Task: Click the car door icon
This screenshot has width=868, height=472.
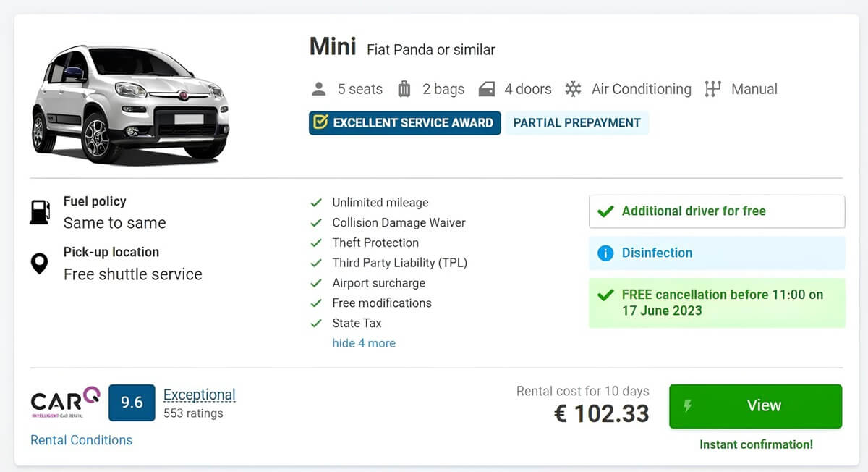Action: pos(487,89)
